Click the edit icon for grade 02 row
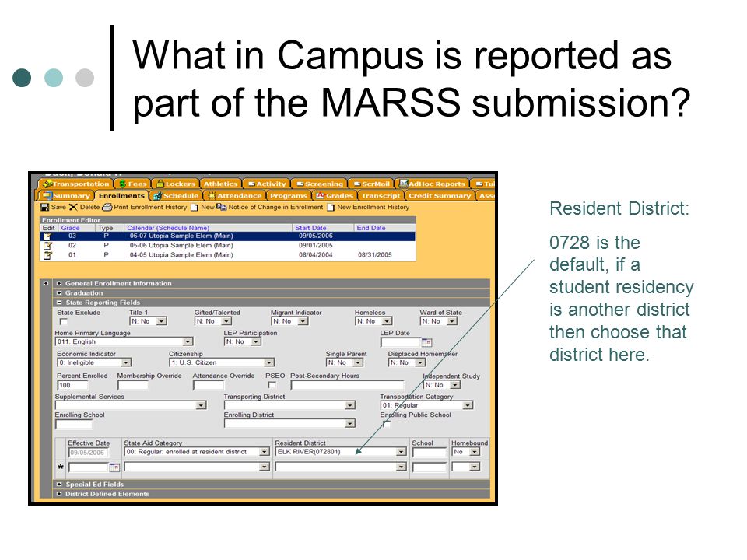Screen dimensions: 747x560 [47, 246]
